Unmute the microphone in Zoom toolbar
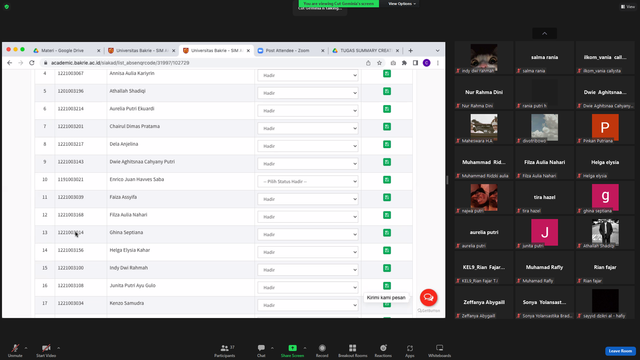Viewport: 640px width, 360px height. (x=15, y=350)
